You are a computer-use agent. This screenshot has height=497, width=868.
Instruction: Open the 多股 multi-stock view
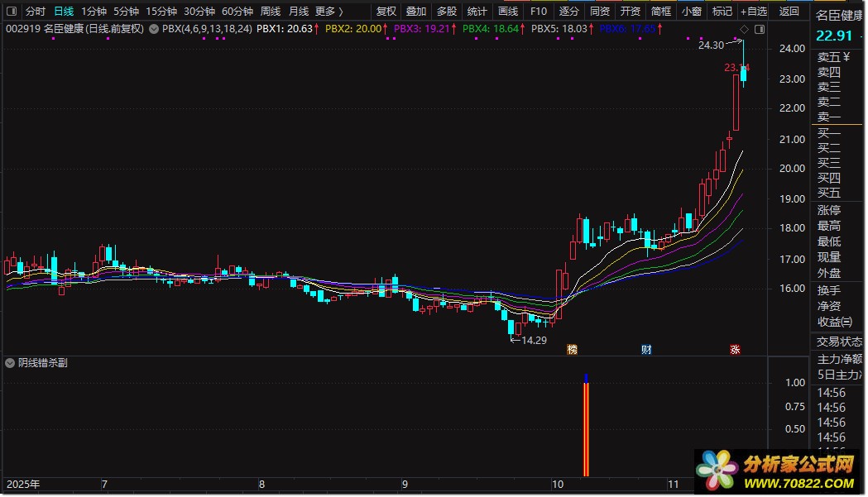447,11
